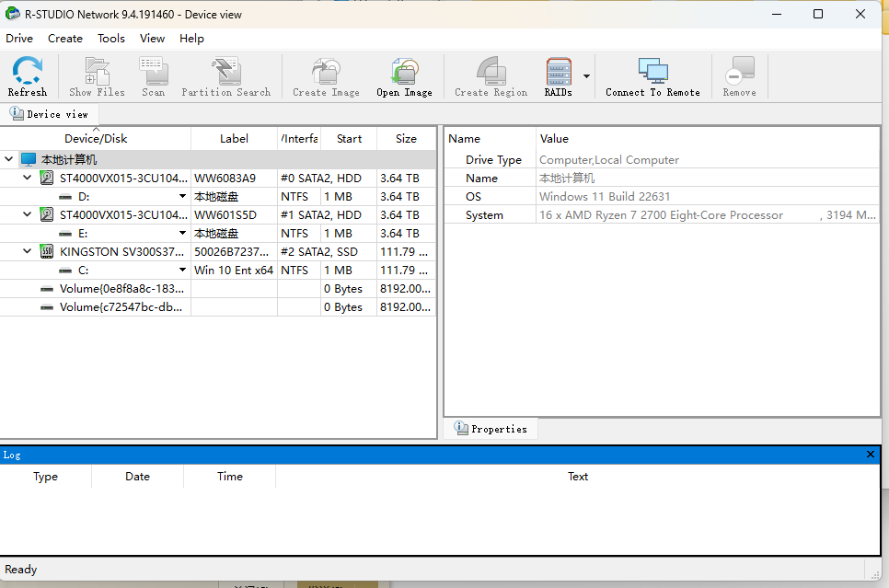Open the Drive menu
The image size is (889, 588).
tap(19, 38)
